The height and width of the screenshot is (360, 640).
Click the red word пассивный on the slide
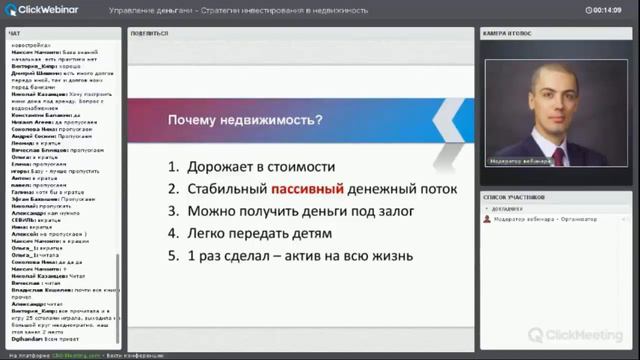(x=307, y=189)
